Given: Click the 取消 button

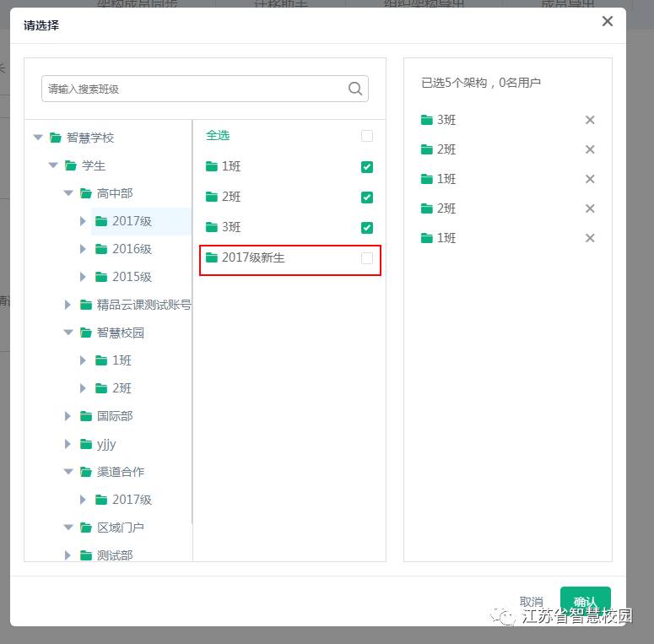Looking at the screenshot, I should [x=532, y=602].
